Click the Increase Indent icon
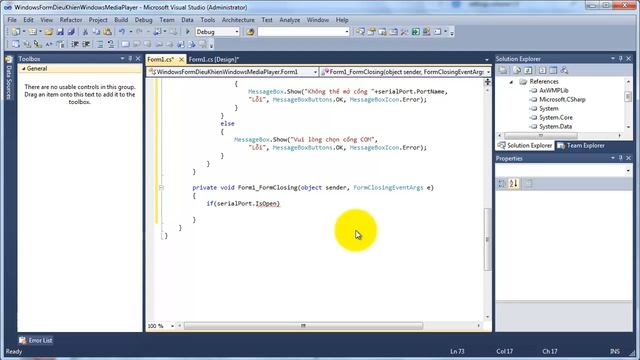This screenshot has width=640, height=360. [x=86, y=44]
